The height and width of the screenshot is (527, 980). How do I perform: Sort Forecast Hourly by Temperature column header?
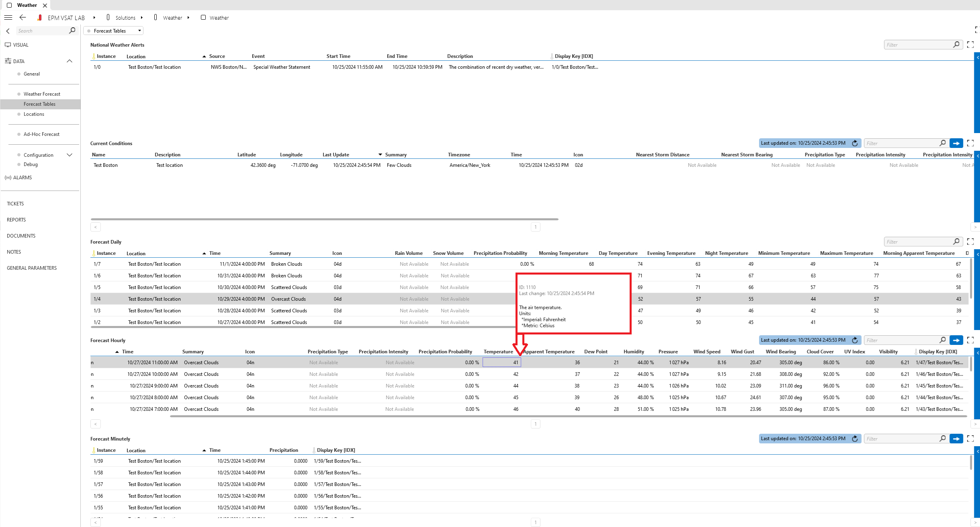498,352
